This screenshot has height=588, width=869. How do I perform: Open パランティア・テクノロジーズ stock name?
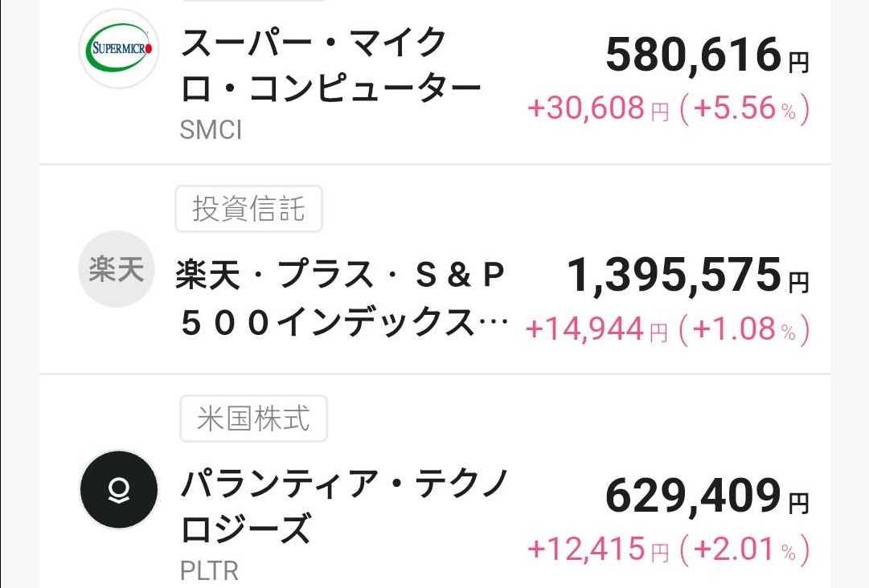(345, 507)
